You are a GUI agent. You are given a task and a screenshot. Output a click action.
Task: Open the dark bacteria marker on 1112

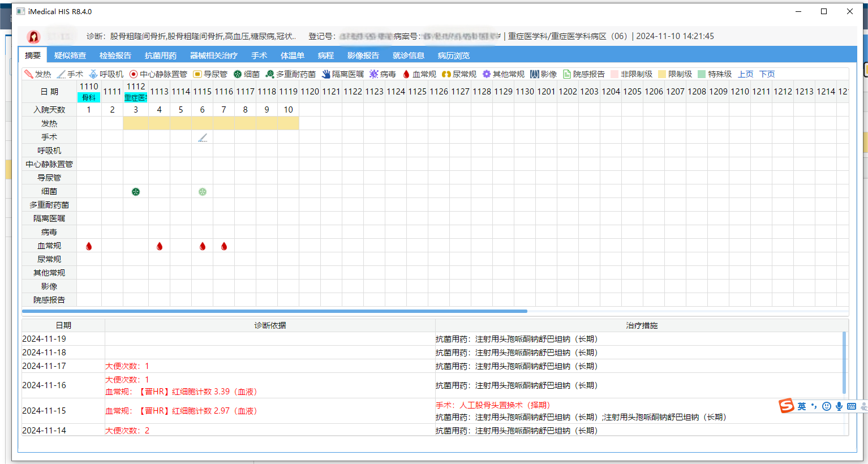pos(136,192)
